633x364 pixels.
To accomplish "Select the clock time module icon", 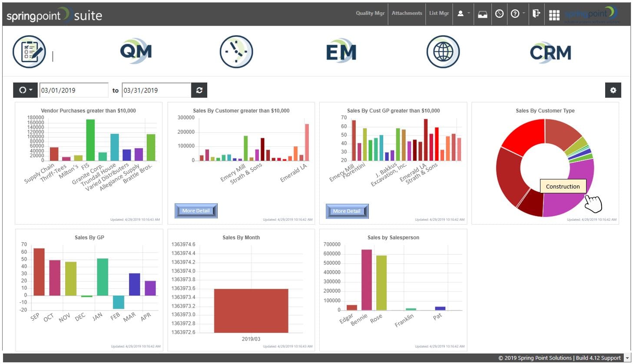I will (x=236, y=51).
